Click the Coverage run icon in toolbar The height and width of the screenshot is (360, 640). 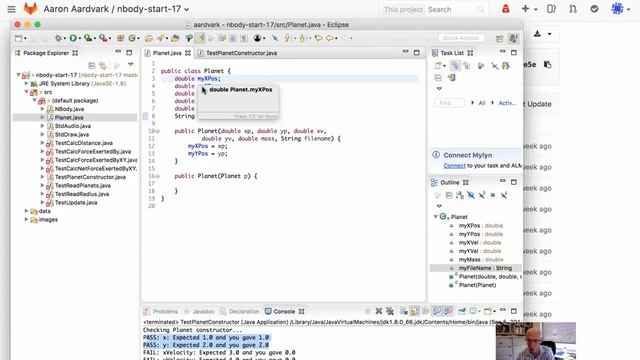tap(88, 38)
